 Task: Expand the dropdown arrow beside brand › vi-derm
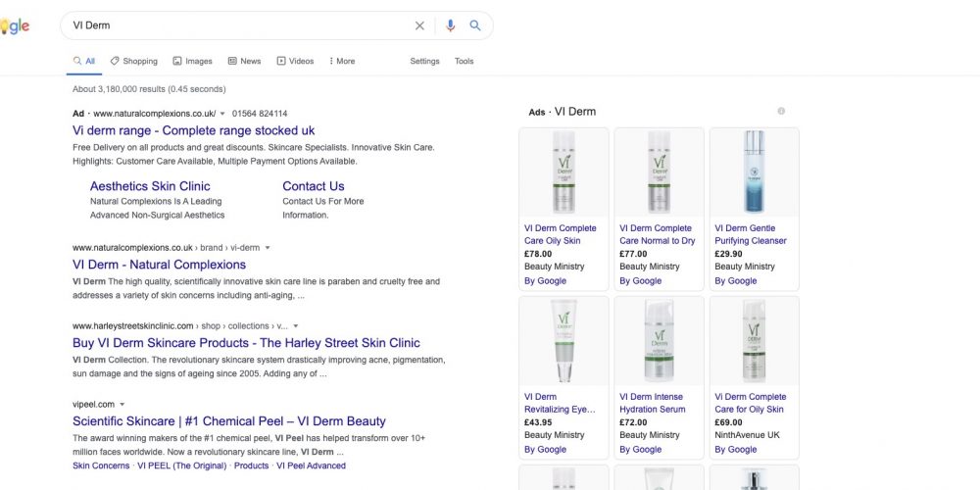click(x=268, y=248)
